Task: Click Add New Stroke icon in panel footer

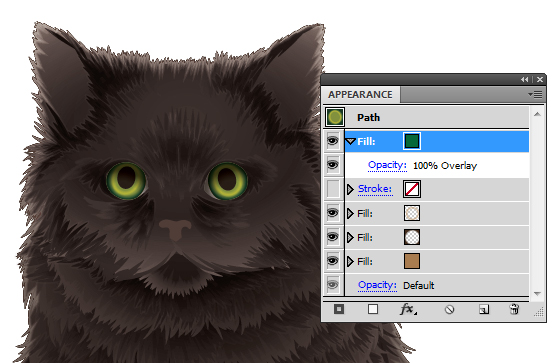Action: (339, 309)
